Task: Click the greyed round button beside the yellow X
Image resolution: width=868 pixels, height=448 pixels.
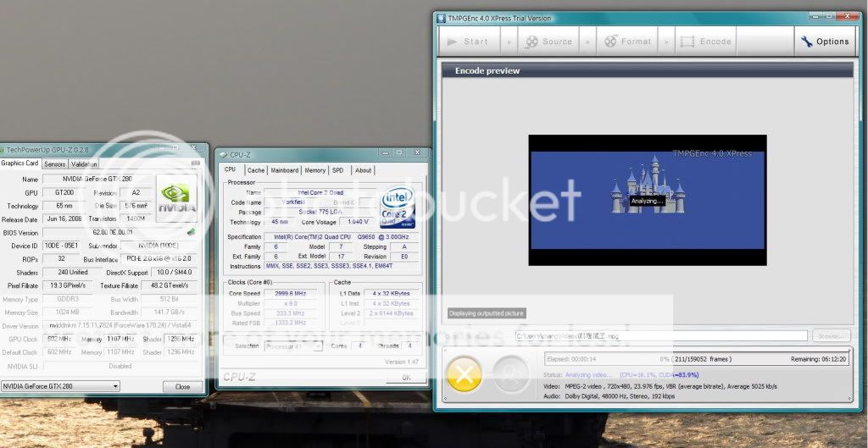Action: pyautogui.click(x=510, y=375)
